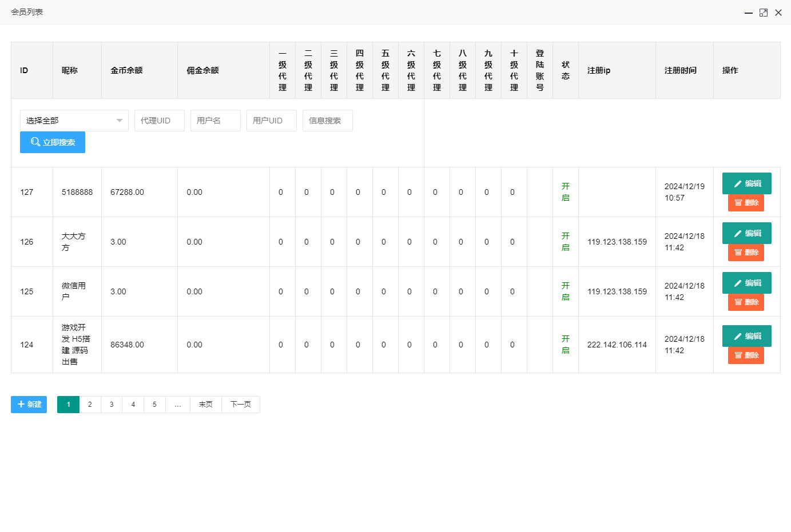Toggle 开启 status for member 127
The height and width of the screenshot is (532, 791).
(x=565, y=192)
